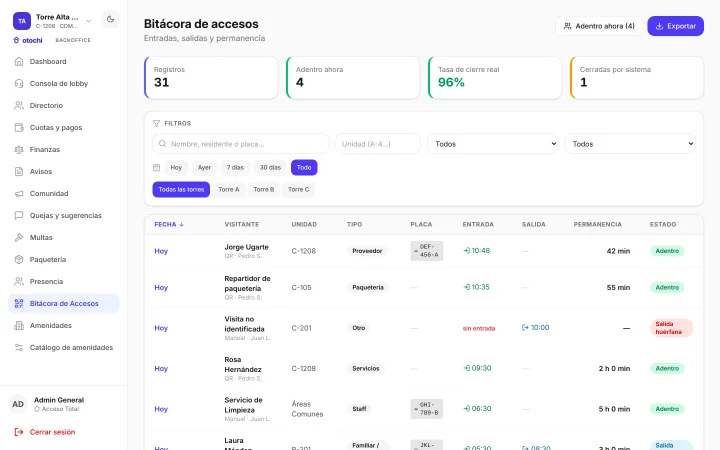The width and height of the screenshot is (720, 450).
Task: Click the FILTROS funnel icon
Action: click(156, 124)
